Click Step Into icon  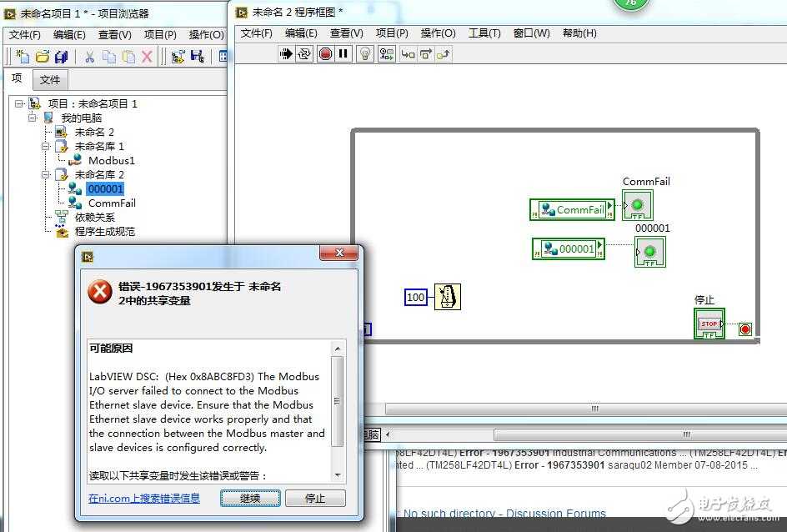point(408,53)
